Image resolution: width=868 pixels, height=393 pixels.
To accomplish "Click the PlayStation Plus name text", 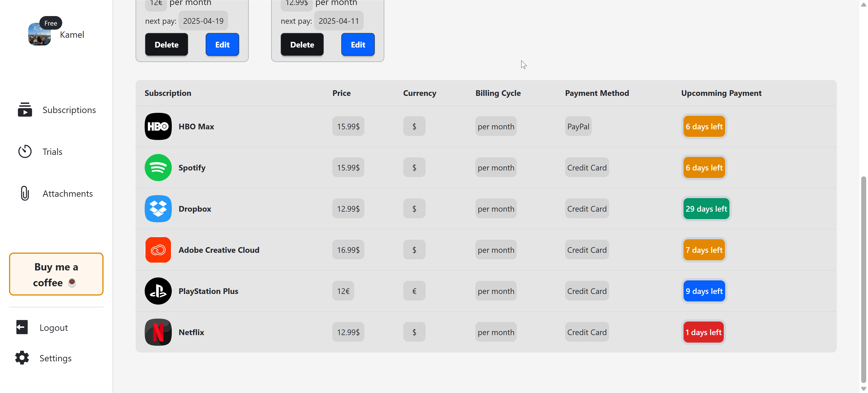I will (208, 291).
